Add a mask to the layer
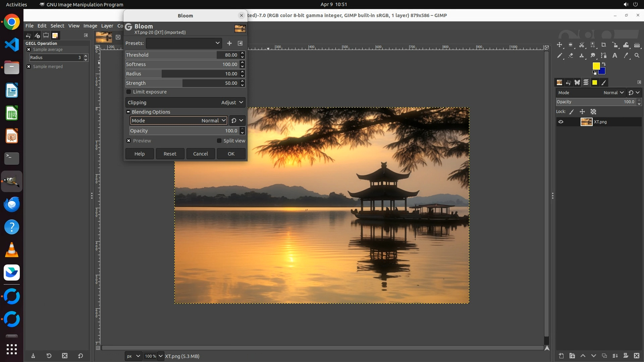The width and height of the screenshot is (644, 362). coord(626,356)
